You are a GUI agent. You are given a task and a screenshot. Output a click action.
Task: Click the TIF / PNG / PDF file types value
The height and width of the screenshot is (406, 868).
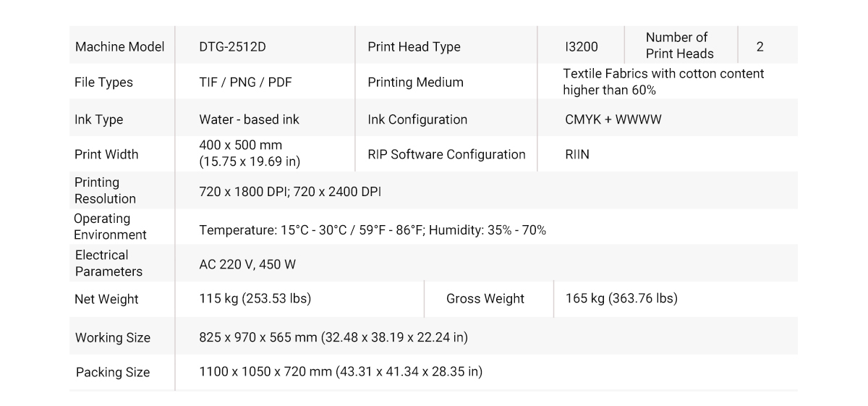tap(246, 82)
